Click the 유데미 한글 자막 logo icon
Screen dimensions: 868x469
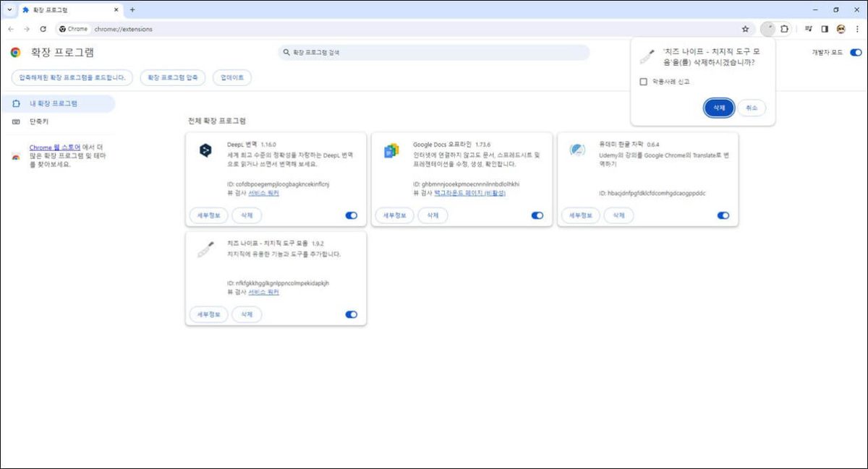pyautogui.click(x=577, y=150)
